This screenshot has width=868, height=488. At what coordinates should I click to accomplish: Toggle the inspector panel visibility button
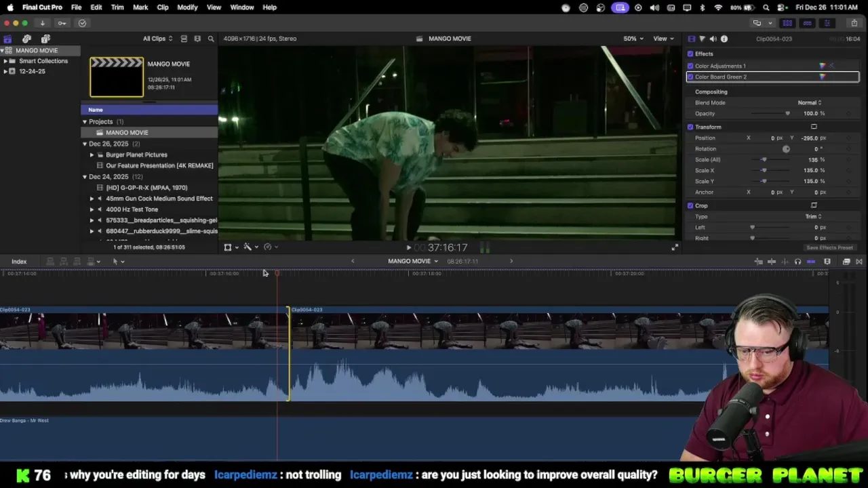tap(827, 23)
